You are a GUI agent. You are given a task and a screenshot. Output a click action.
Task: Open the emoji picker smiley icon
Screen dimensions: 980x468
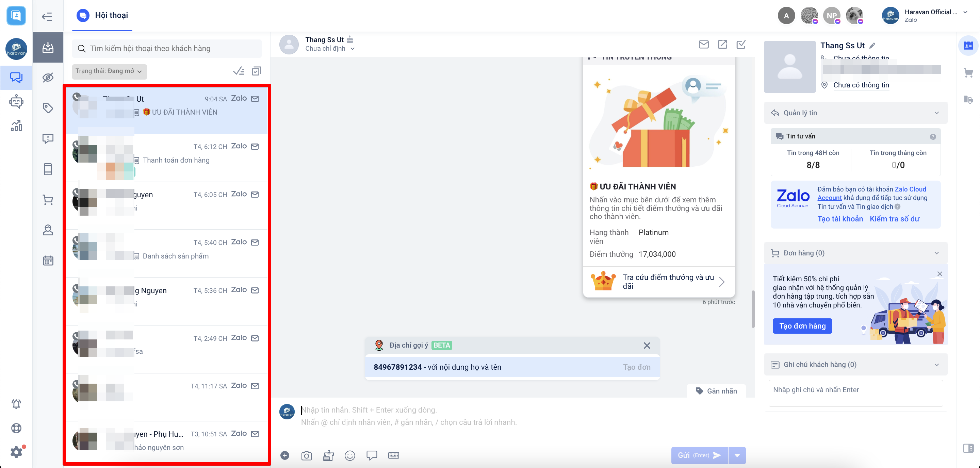coord(349,455)
